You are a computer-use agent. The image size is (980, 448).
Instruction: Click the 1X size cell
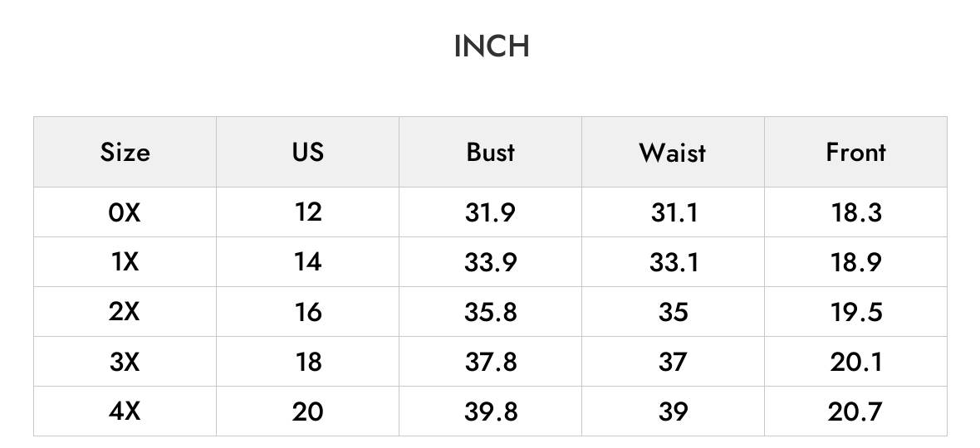[x=125, y=262]
